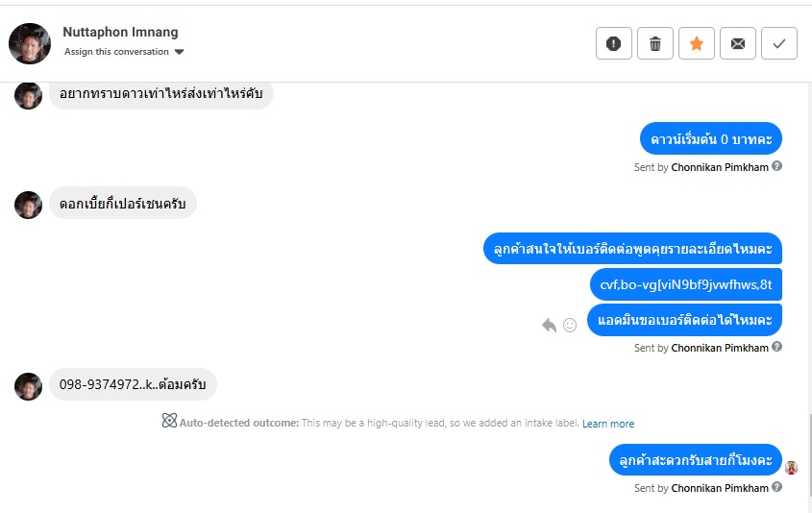Click help icon next to first Sent by
Viewport: 812px width, 513px height.
777,166
